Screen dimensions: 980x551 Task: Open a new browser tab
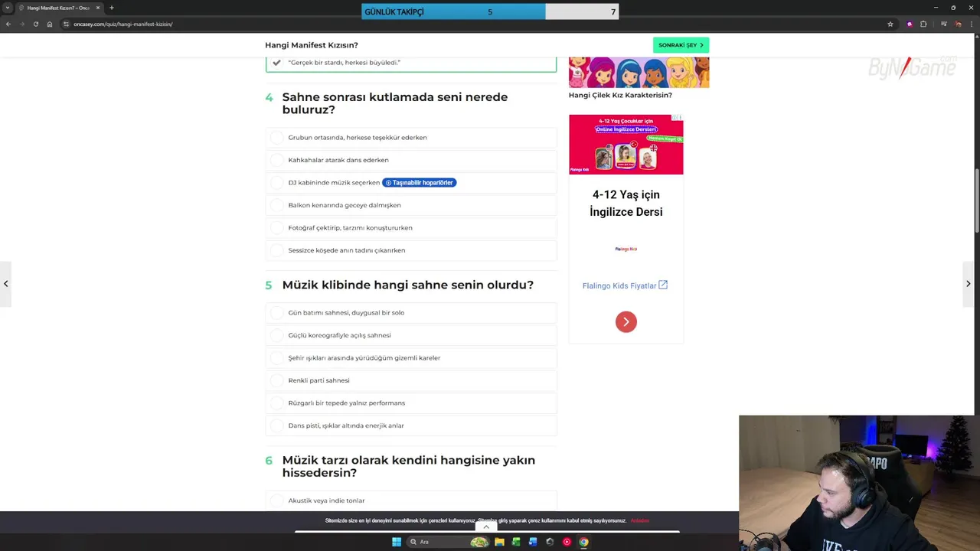click(x=111, y=8)
